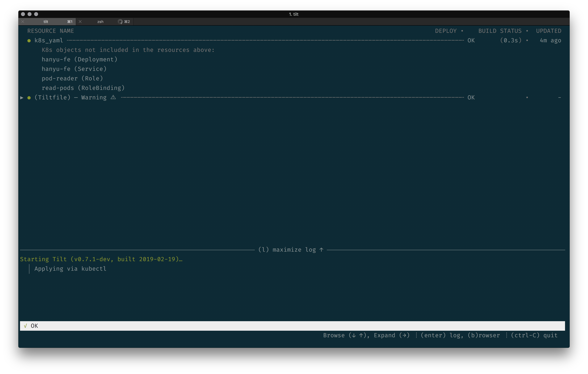The image size is (588, 374).
Task: Click the (l) maximize log divider
Action: (x=291, y=250)
